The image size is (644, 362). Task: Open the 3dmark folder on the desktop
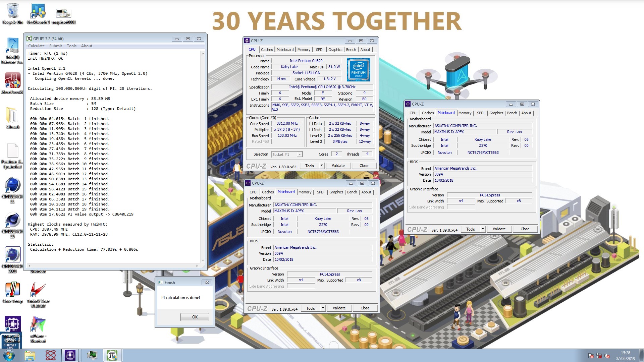[12, 118]
